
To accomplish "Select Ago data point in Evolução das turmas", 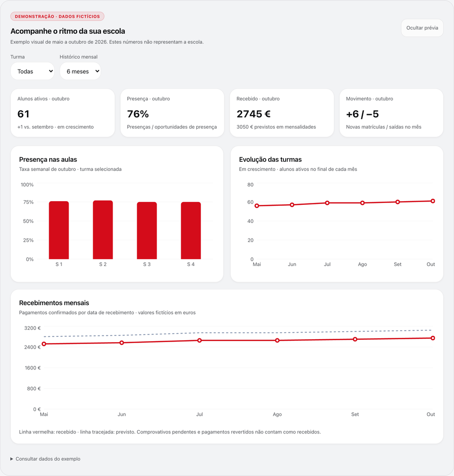I will click(362, 203).
